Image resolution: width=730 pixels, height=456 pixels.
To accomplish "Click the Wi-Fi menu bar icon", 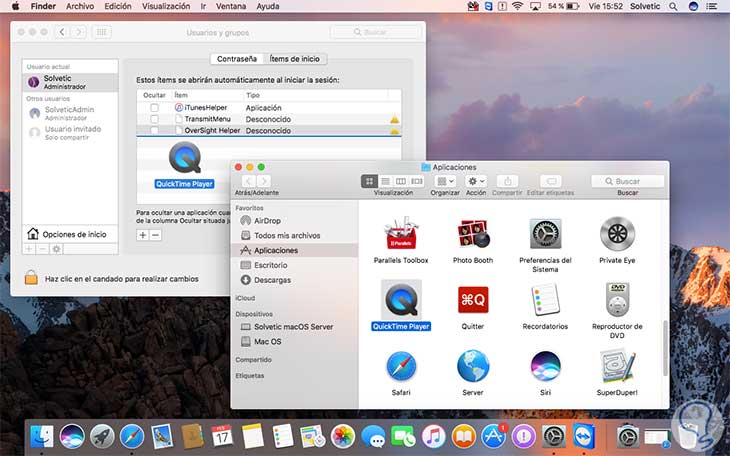I will [517, 7].
